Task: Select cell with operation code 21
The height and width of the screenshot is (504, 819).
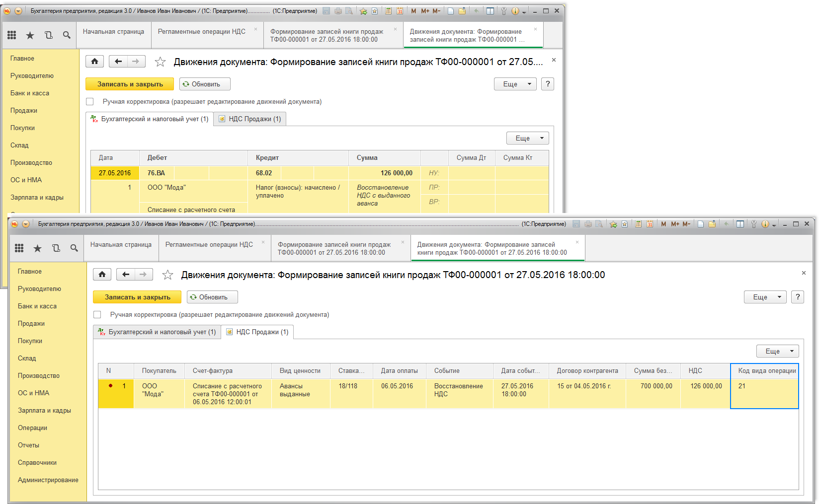Action: tap(764, 393)
